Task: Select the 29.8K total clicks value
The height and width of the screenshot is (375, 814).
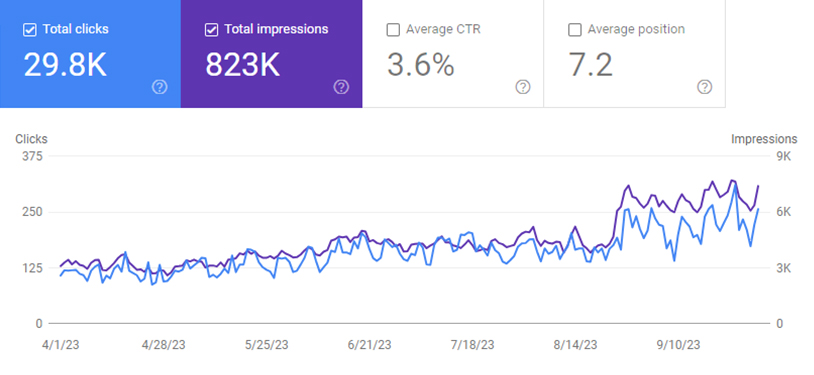Action: [x=65, y=65]
